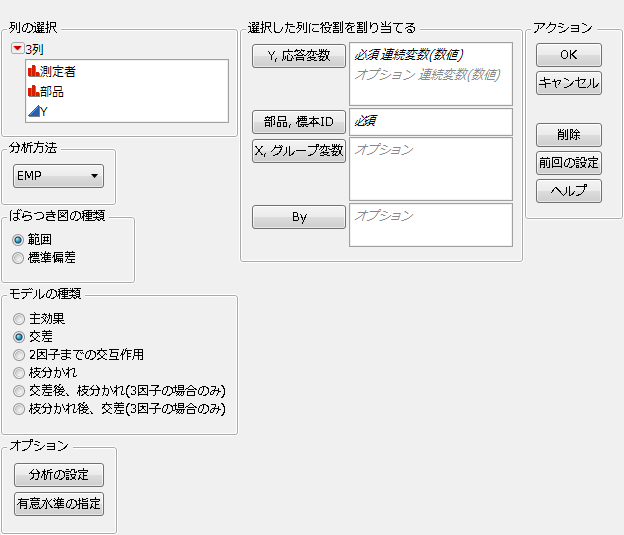Click the By role button

click(298, 216)
